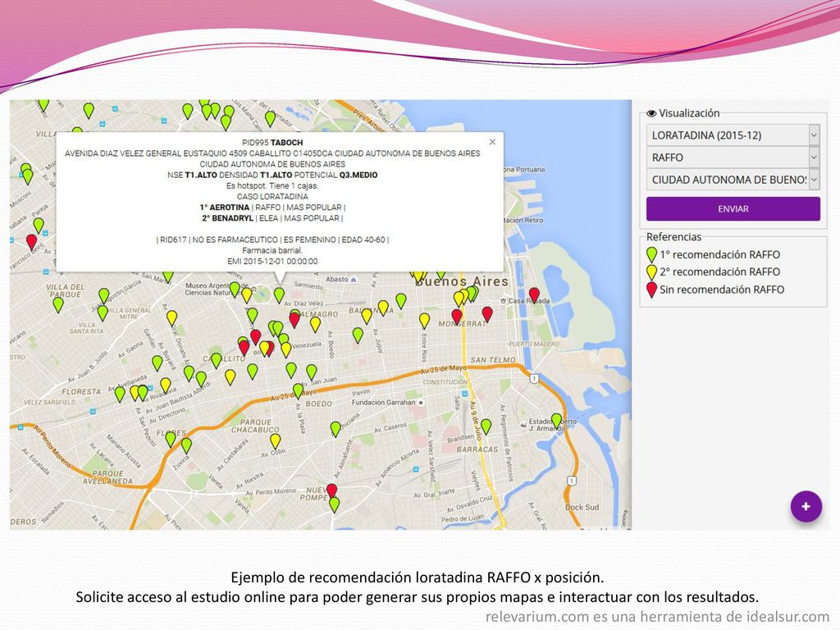The image size is (840, 630).
Task: Click the "CASO LORATADINA" text in popup
Action: 272,197
